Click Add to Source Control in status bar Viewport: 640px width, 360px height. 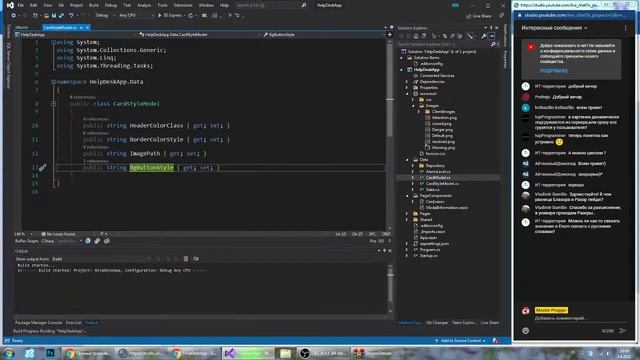pos(460,340)
